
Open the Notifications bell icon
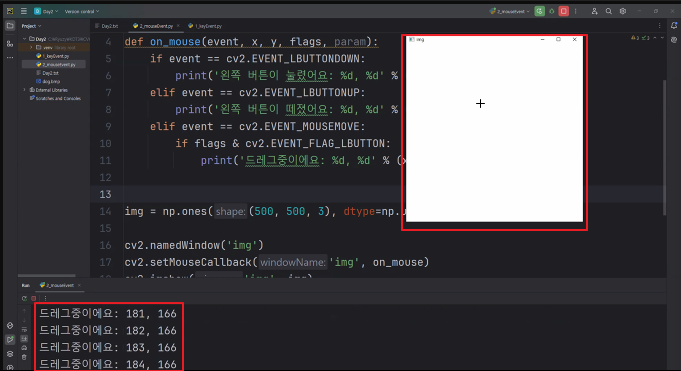point(674,26)
